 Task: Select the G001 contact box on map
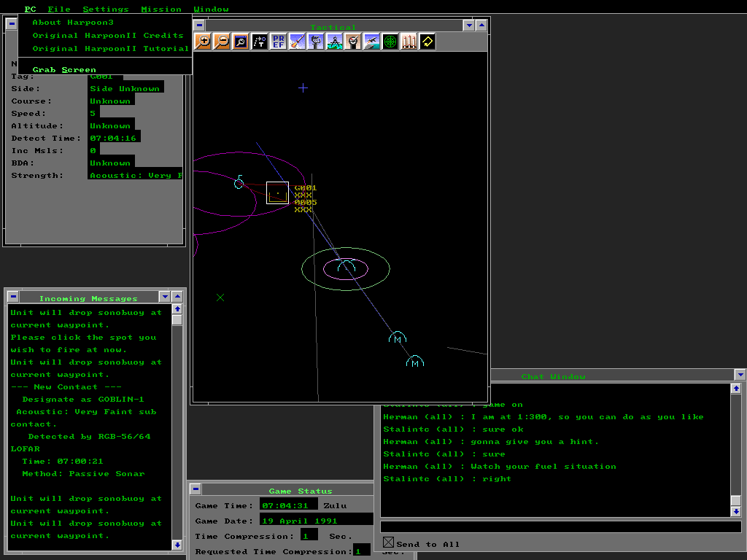click(277, 192)
